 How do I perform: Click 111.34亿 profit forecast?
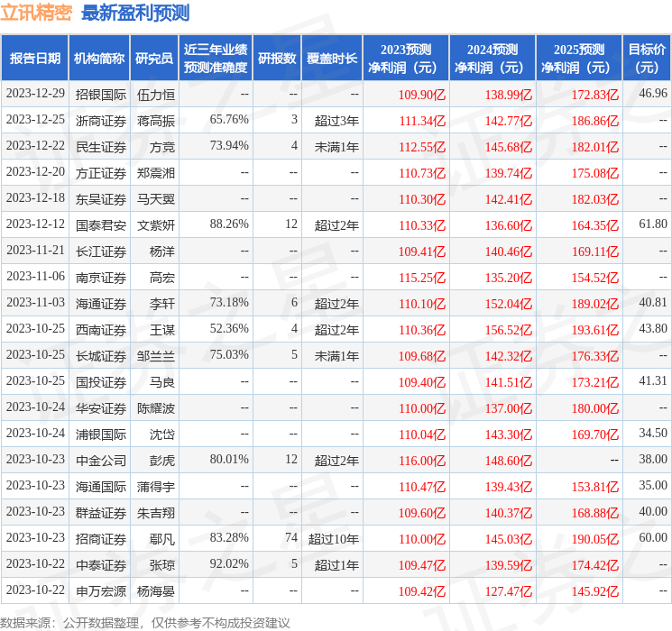[422, 121]
